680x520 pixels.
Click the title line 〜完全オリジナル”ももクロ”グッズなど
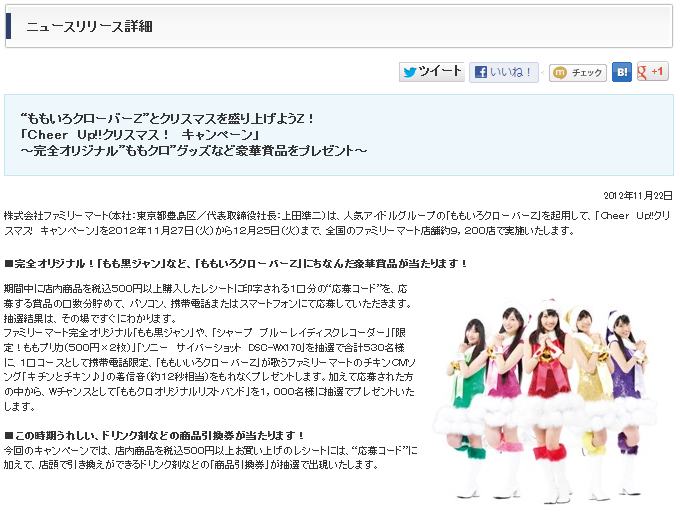click(x=193, y=150)
